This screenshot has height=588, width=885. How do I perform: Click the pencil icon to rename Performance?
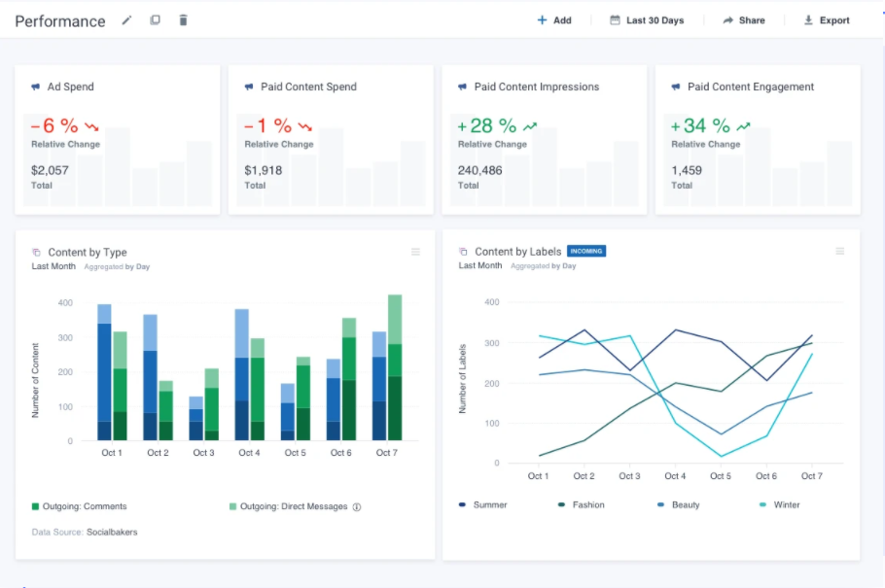[126, 20]
